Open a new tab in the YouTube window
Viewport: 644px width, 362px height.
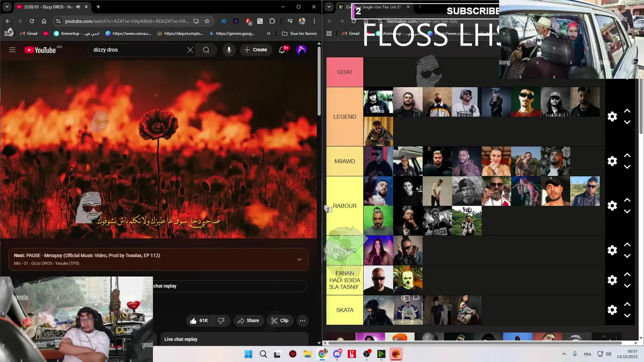pyautogui.click(x=98, y=7)
